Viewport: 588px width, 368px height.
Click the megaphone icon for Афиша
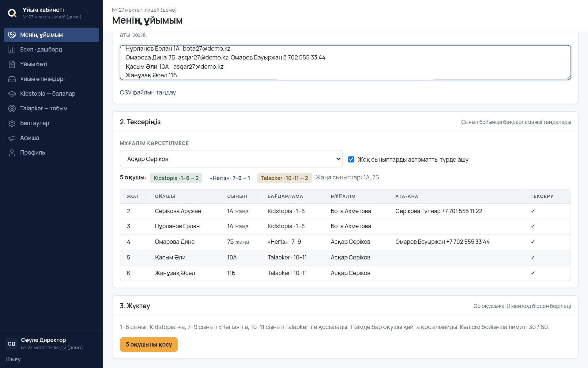(12, 138)
